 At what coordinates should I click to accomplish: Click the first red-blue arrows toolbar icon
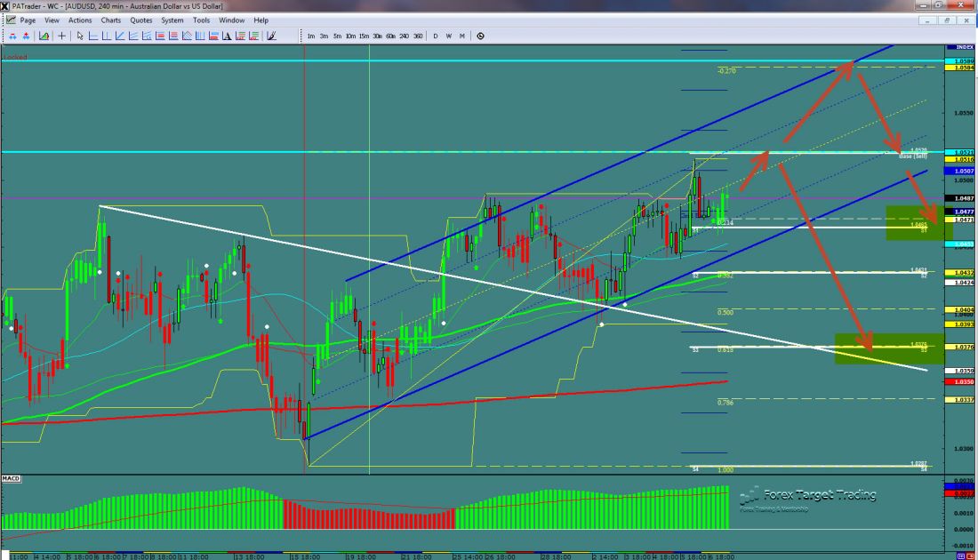coord(12,36)
